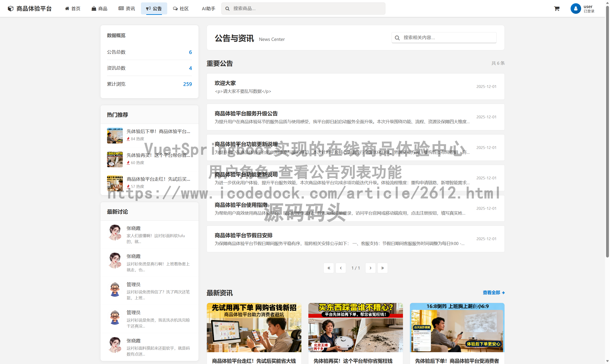610x364 pixels.
Task: Click the next page chevron
Action: click(371, 268)
